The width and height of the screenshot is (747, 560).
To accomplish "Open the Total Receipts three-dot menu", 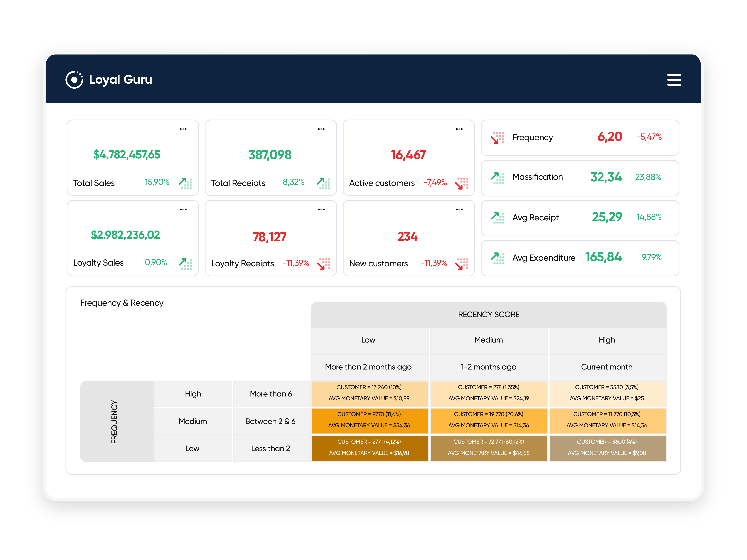I will tap(321, 129).
